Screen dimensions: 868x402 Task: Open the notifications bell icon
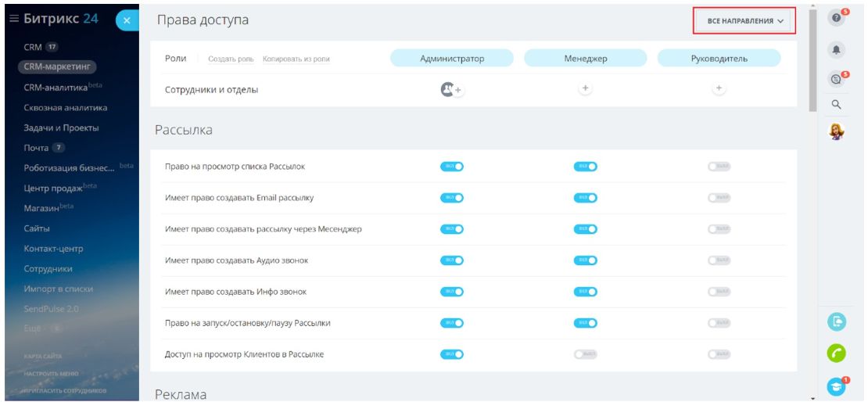click(837, 49)
